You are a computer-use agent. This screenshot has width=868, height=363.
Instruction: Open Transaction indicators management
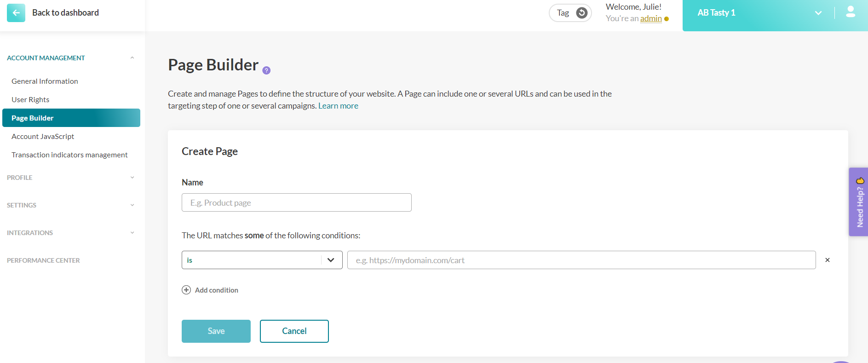(69, 155)
